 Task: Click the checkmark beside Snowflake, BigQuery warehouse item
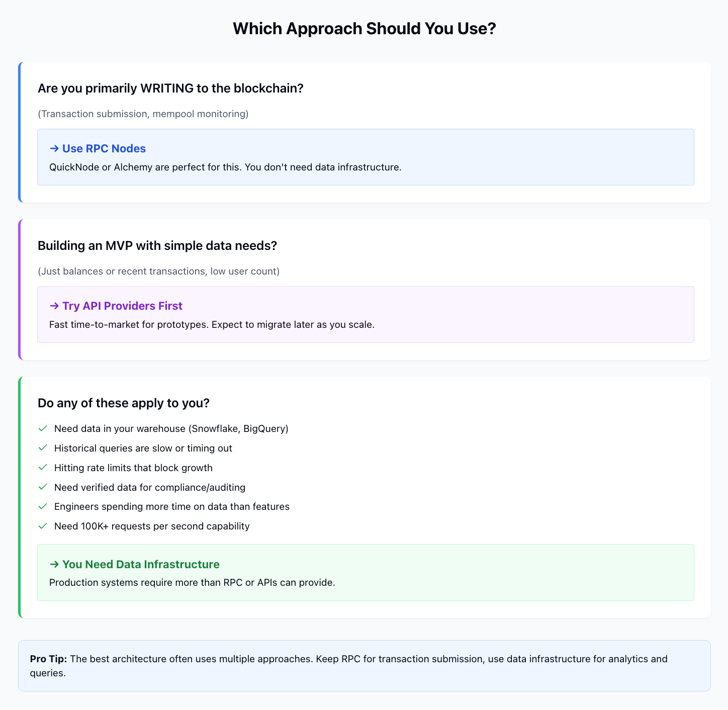pos(43,428)
